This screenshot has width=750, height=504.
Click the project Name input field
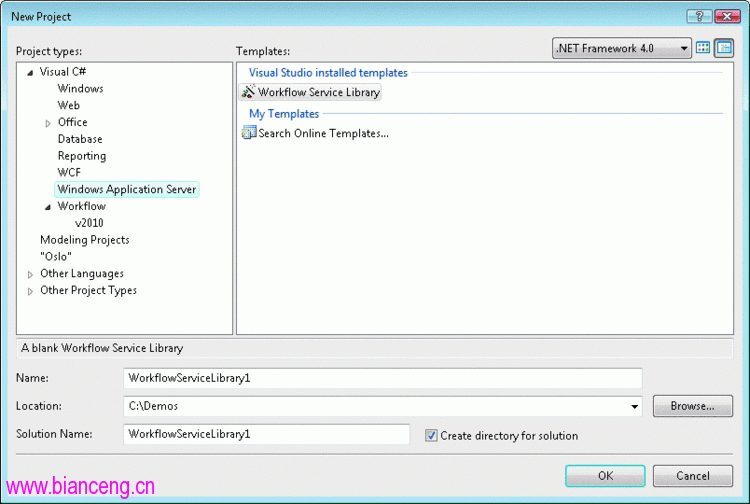pyautogui.click(x=383, y=378)
